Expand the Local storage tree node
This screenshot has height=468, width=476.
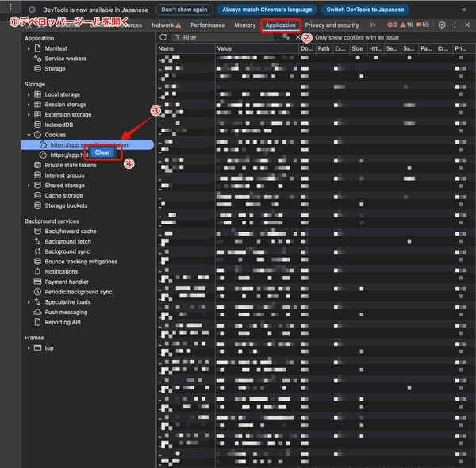pyautogui.click(x=29, y=94)
